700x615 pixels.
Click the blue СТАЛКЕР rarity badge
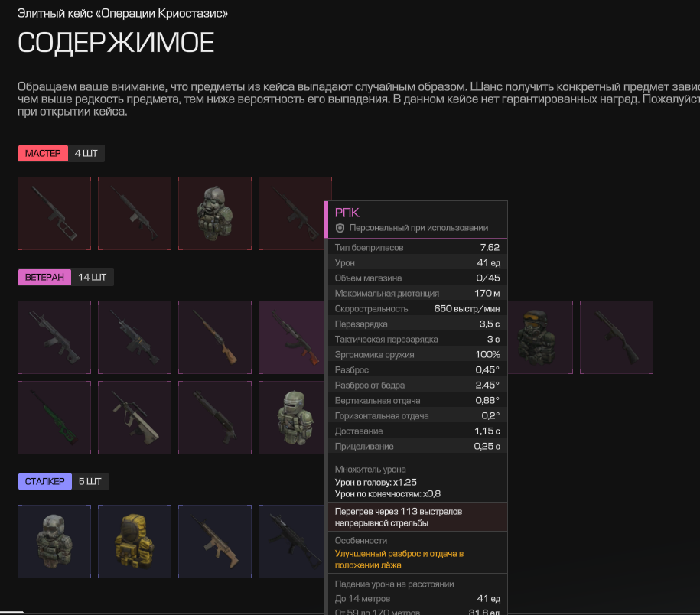pyautogui.click(x=44, y=482)
